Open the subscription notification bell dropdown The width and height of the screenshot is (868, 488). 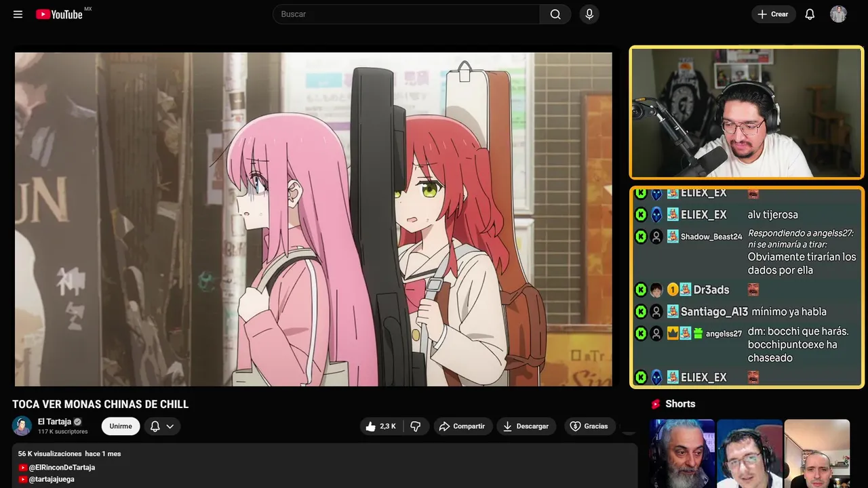tap(162, 426)
